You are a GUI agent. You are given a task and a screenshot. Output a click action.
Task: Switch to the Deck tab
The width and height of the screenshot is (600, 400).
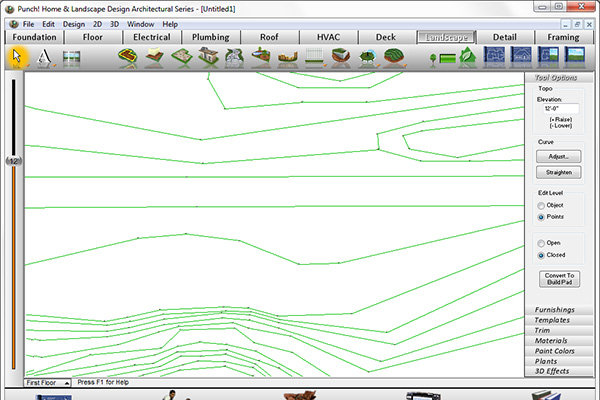pos(386,37)
